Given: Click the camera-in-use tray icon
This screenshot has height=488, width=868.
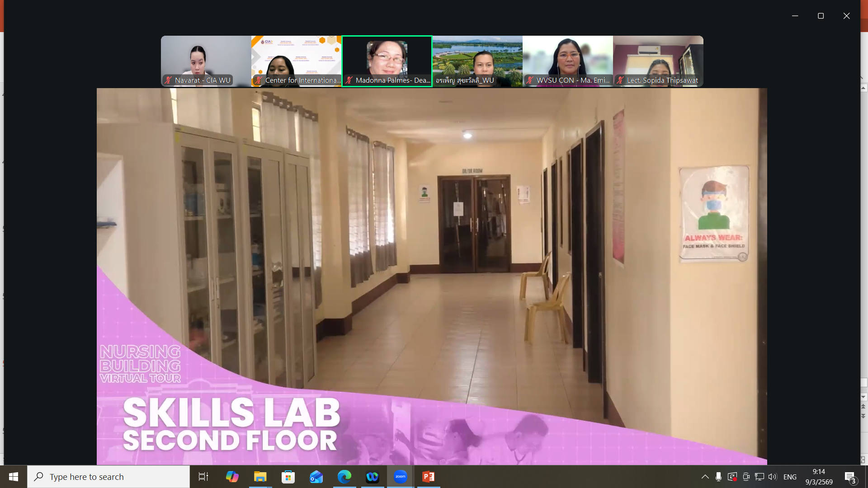Looking at the screenshot, I should coord(746,477).
